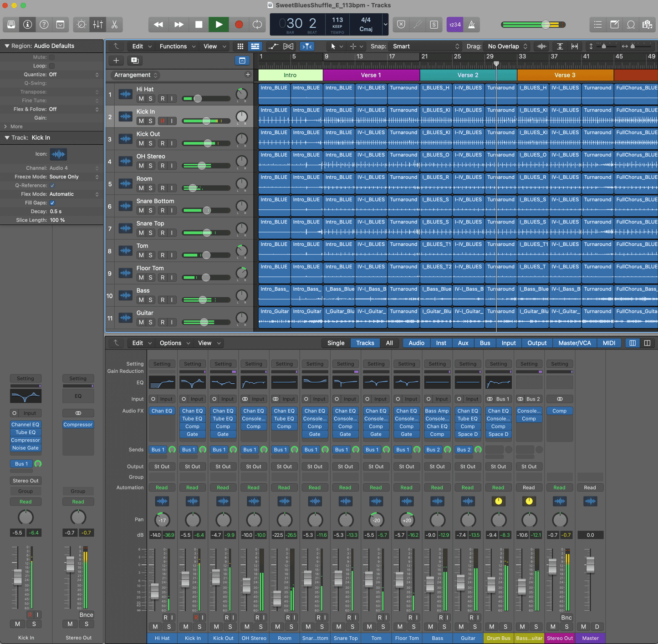Toggle the Count-in 1234 button

click(x=454, y=25)
